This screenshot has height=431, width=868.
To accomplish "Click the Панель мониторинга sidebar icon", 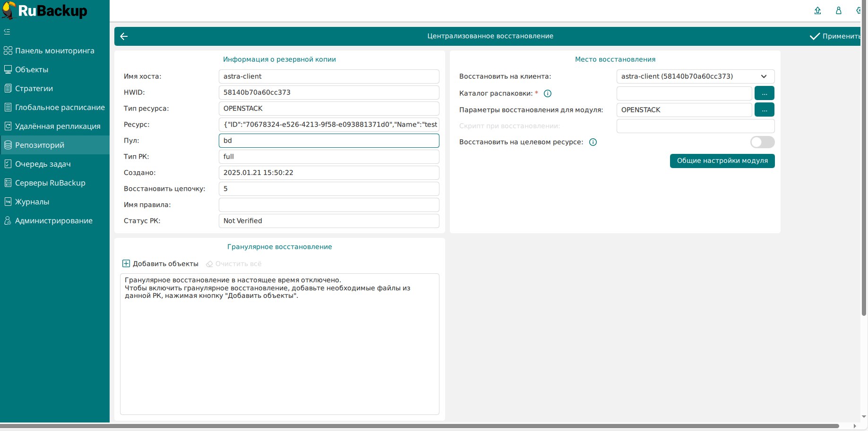I will [8, 51].
